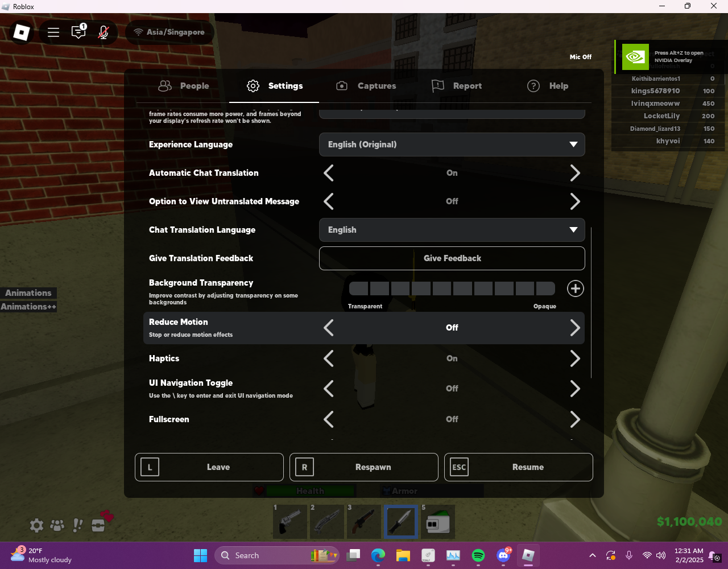Click the Background Transparency slider bar

tap(452, 288)
